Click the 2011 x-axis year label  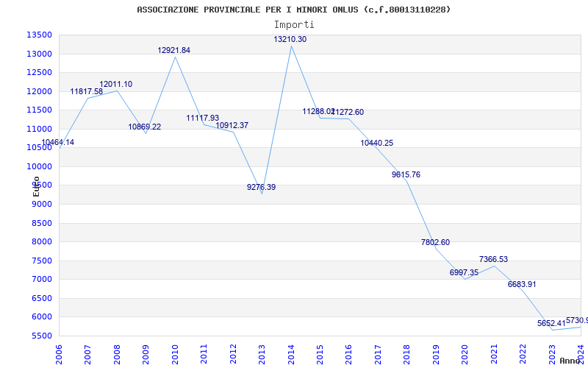coord(204,354)
